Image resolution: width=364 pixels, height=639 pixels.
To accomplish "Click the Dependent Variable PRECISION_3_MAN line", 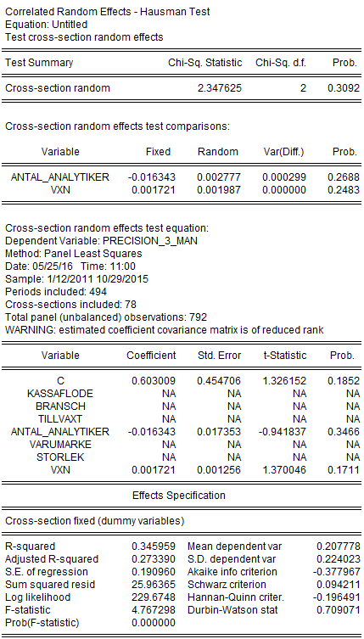I will 101,241.
